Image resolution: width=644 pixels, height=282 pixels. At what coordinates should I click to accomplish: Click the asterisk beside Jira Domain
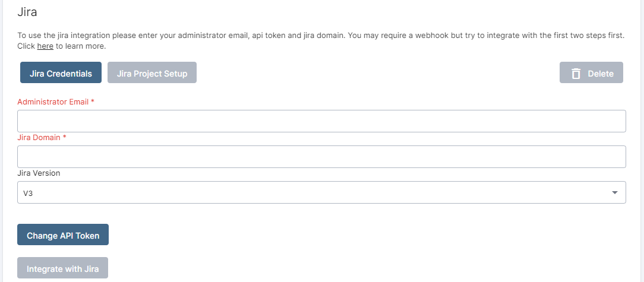coord(65,137)
